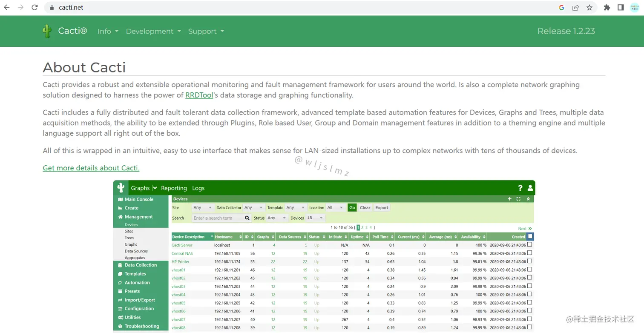644x333 pixels.
Task: Check the vhost05 row checkbox
Action: point(530,303)
